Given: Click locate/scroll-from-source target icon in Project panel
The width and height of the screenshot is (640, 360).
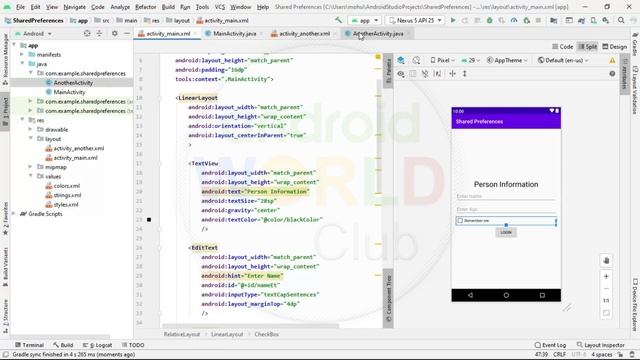Looking at the screenshot, I should click(87, 33).
